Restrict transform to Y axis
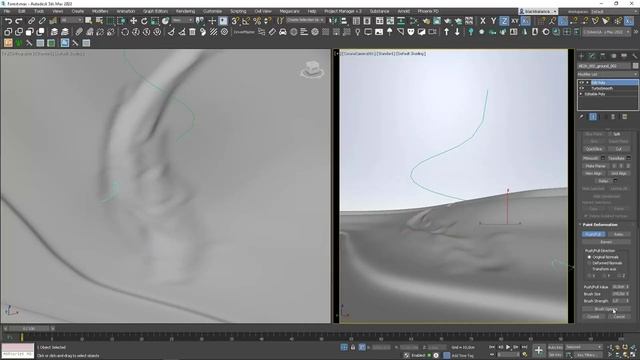Viewport: 640px width, 360px height. [493, 21]
